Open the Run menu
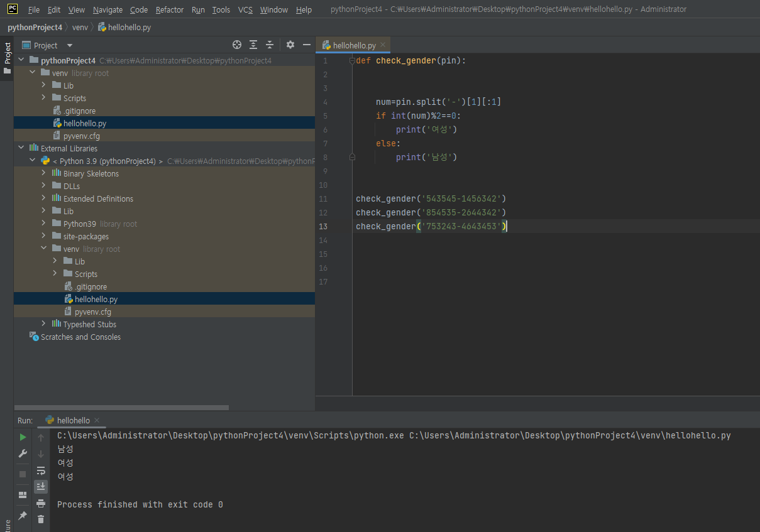Image resolution: width=760 pixels, height=532 pixels. [198, 9]
